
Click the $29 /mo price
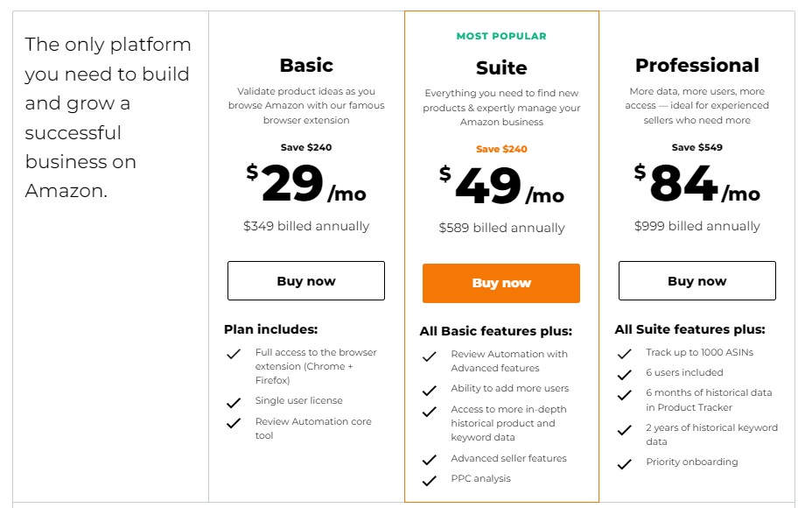tap(306, 184)
